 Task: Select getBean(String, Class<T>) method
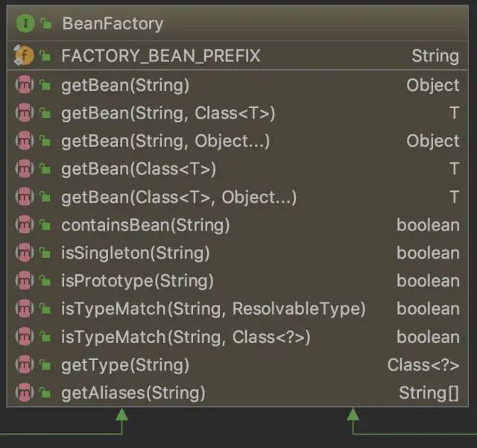pyautogui.click(x=168, y=113)
